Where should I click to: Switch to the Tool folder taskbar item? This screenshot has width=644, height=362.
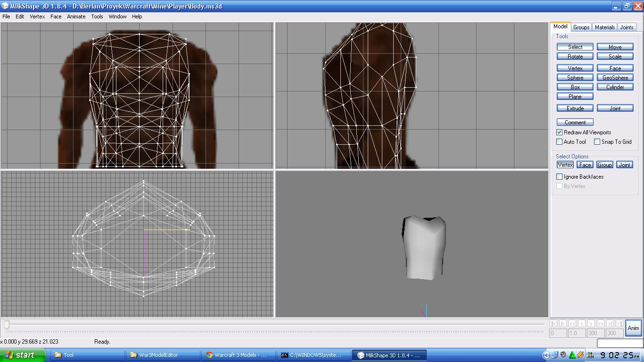87,355
